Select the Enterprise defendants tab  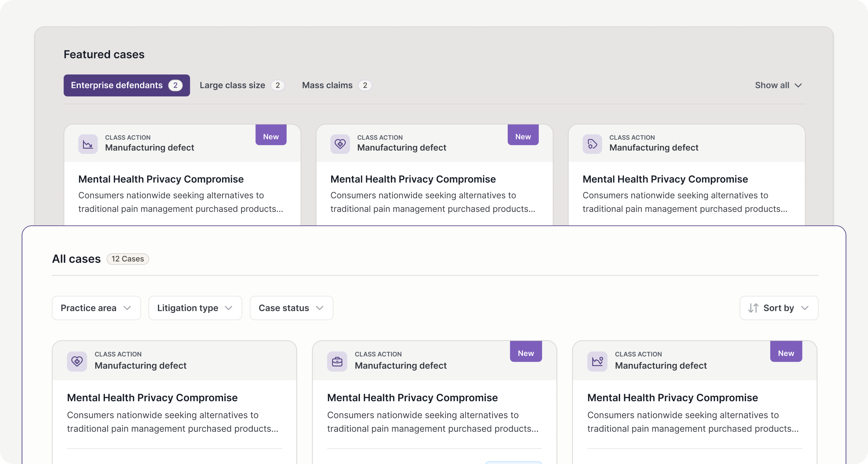click(x=127, y=85)
